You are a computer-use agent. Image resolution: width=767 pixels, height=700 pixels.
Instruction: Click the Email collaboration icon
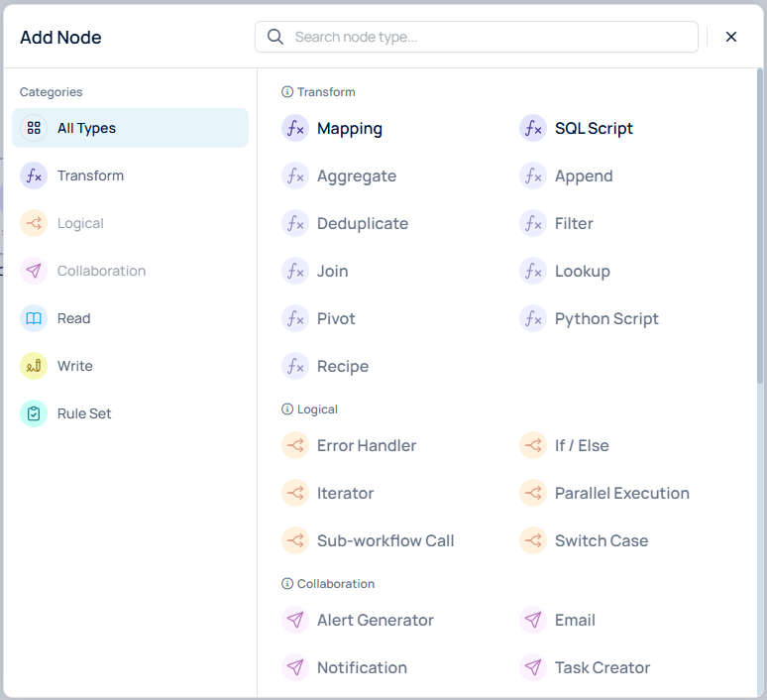click(x=533, y=621)
